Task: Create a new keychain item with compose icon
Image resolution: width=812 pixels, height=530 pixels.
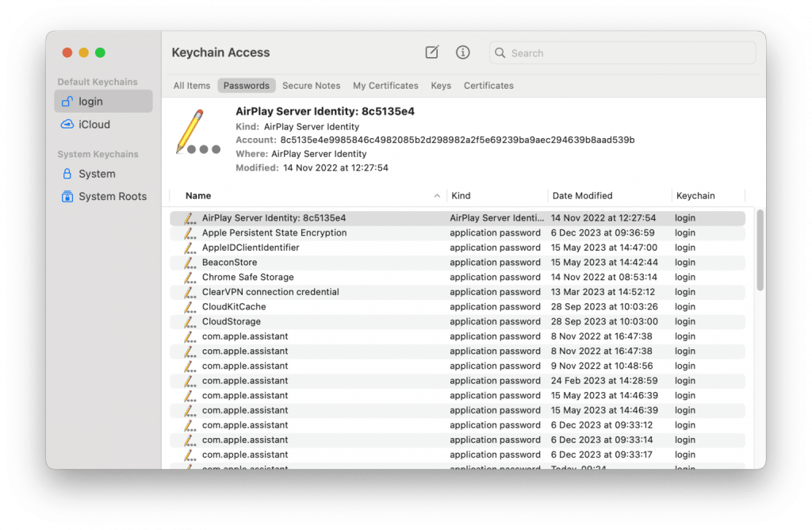Action: [x=432, y=52]
